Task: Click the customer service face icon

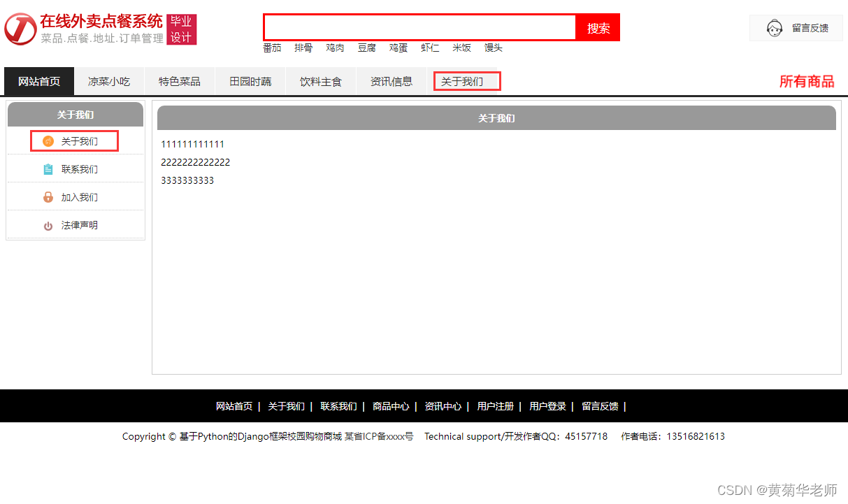Action: click(x=774, y=28)
